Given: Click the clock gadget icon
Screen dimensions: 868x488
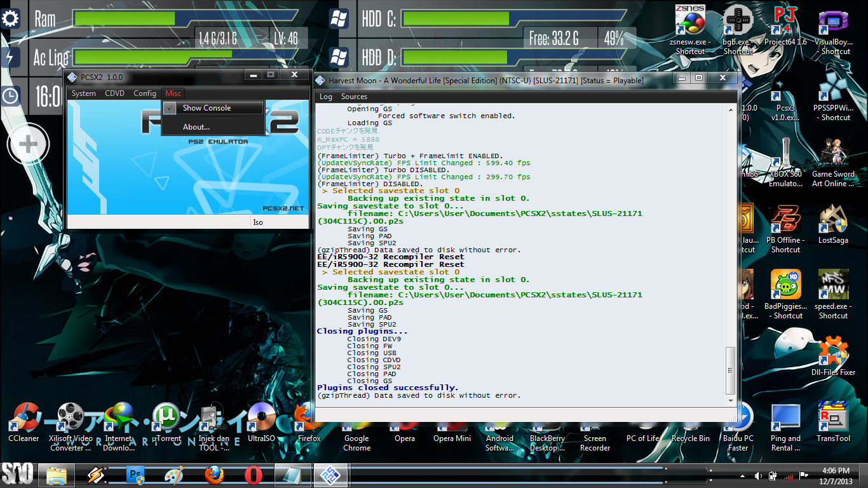Looking at the screenshot, I should click(x=10, y=96).
